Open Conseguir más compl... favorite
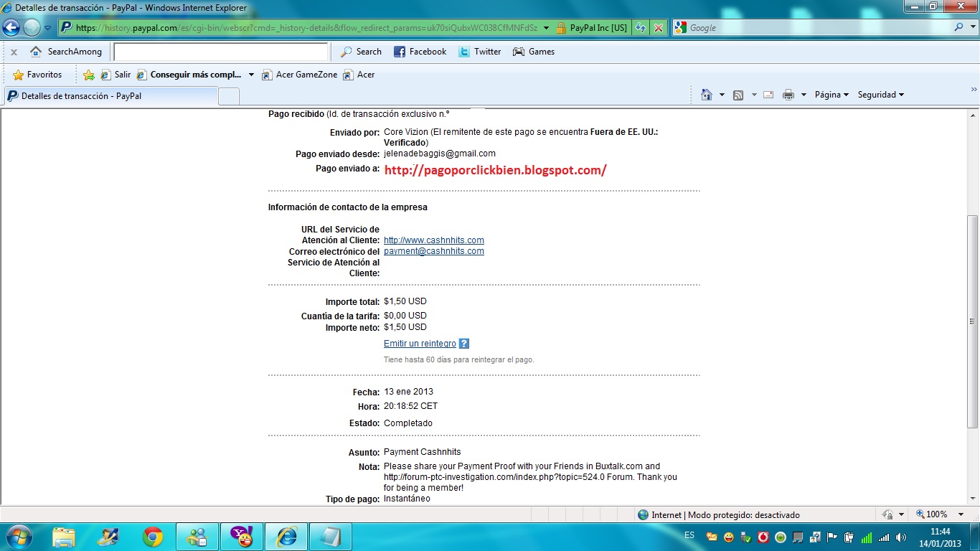 [189, 75]
